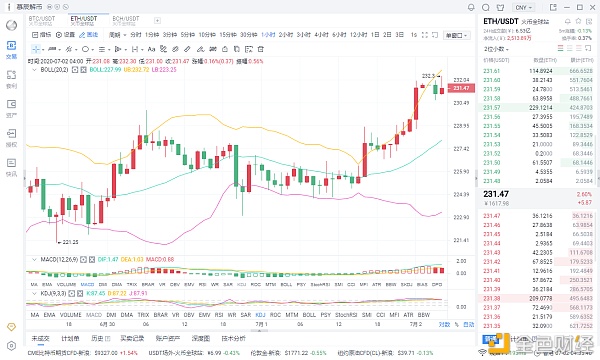Open the 技术分析 technical analysis tab
Image resolution: width=600 pixels, height=360 pixels.
233,338
